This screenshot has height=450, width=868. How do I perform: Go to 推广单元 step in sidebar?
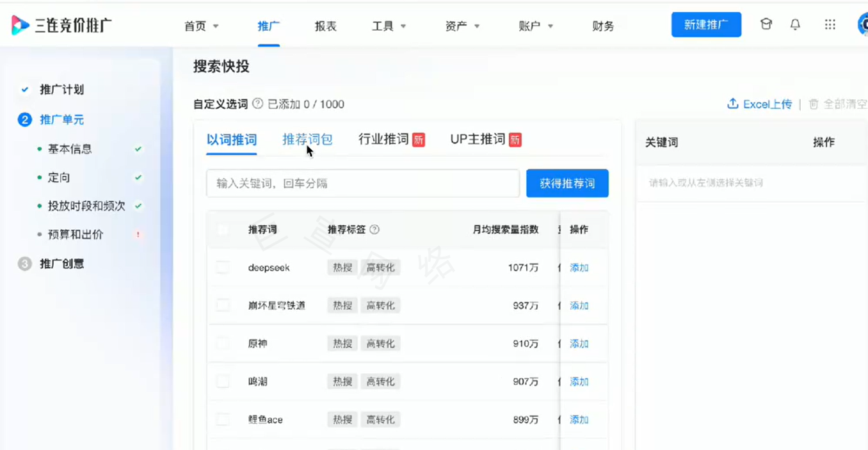pyautogui.click(x=61, y=120)
